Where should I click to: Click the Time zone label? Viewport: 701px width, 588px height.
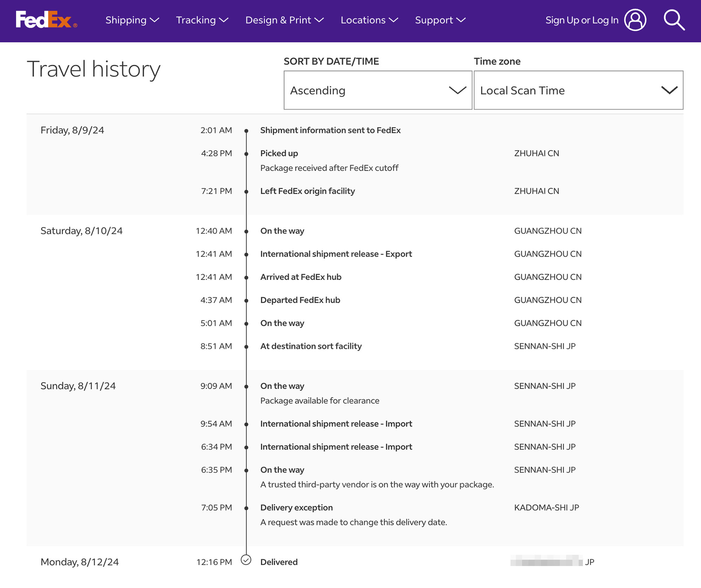coord(497,61)
